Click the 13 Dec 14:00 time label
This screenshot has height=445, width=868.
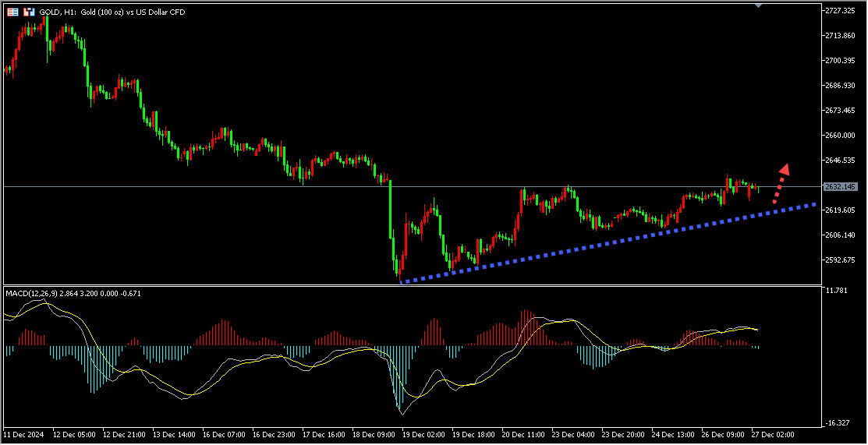coord(175,435)
